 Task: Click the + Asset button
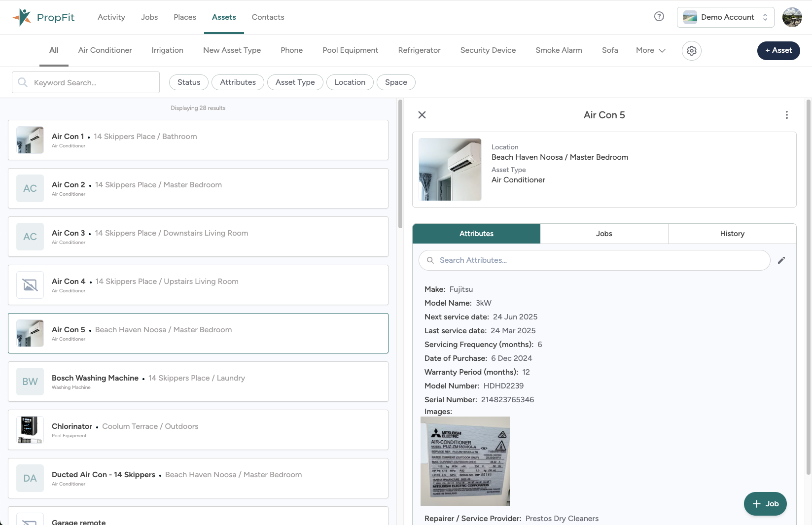coord(778,51)
